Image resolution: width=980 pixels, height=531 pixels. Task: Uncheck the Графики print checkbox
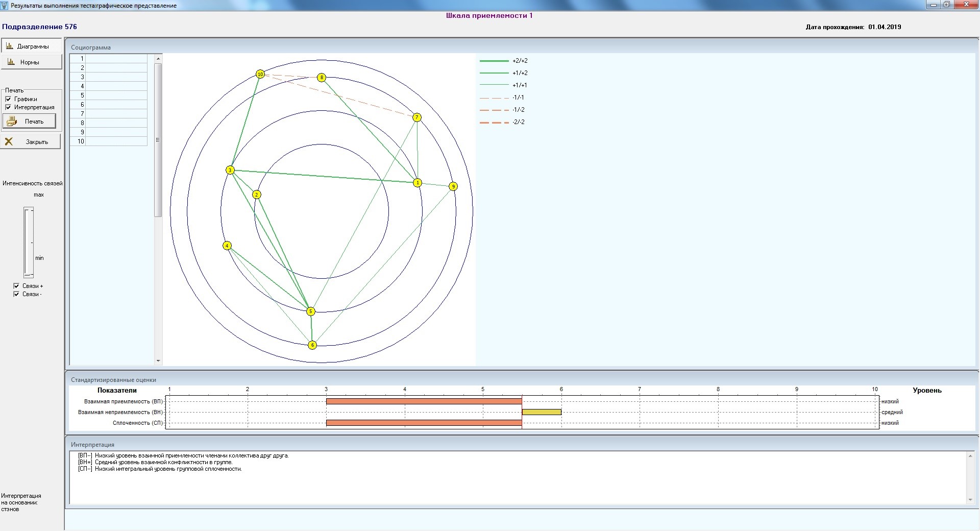[x=8, y=99]
